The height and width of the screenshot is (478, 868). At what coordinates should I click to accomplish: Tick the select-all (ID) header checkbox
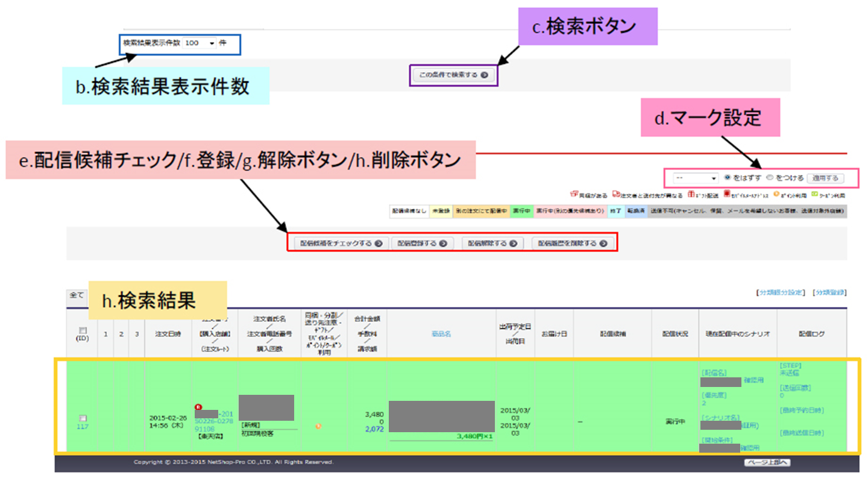[82, 330]
